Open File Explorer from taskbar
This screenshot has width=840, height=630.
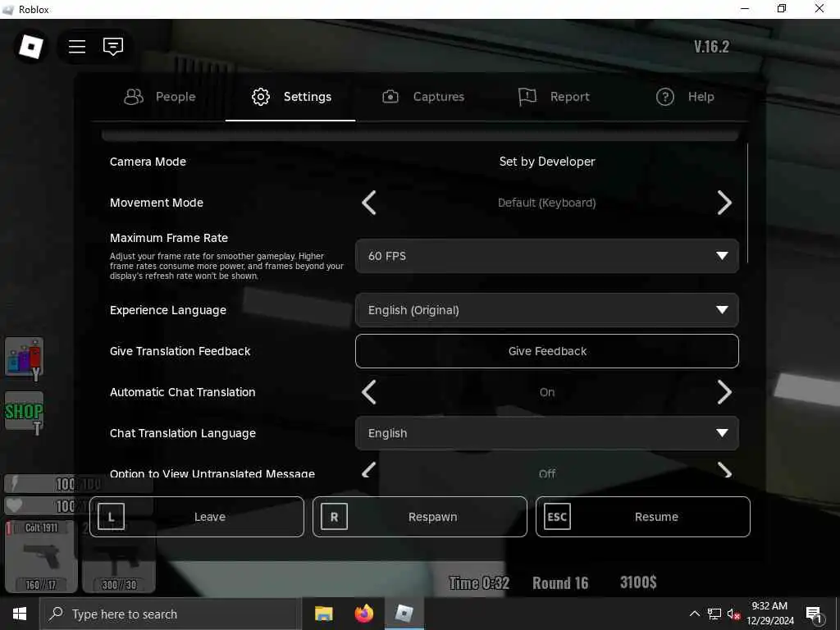point(323,614)
